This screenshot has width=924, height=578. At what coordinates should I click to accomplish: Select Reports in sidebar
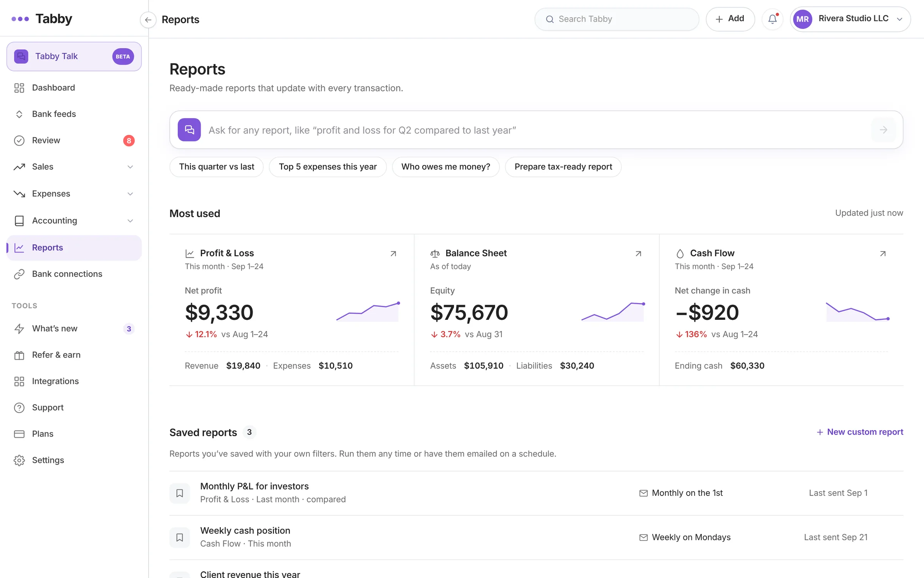click(74, 248)
